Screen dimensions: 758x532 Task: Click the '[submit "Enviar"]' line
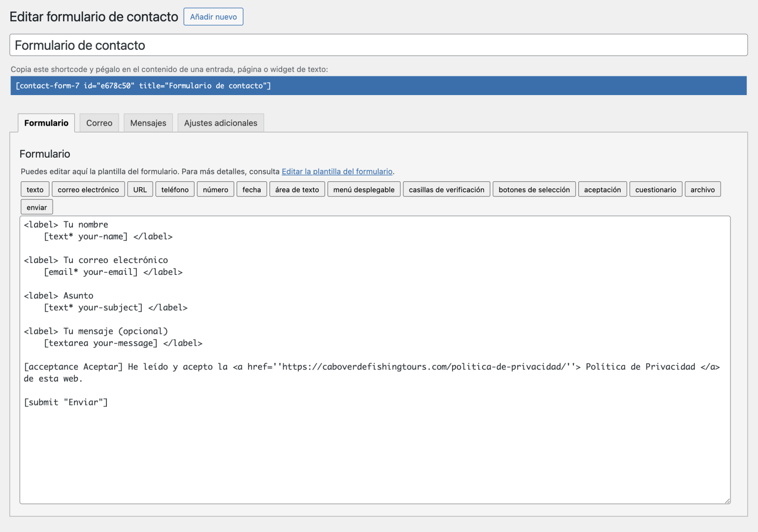[66, 402]
